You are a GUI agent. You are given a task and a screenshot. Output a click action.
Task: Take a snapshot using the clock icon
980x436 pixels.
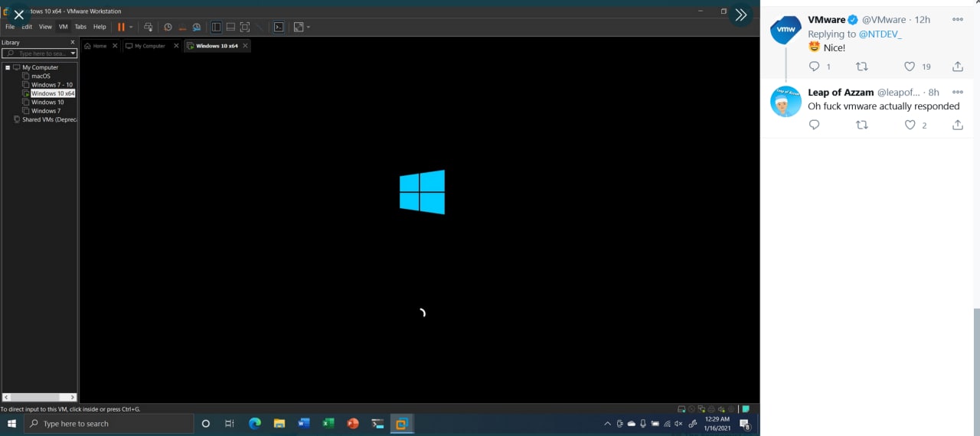168,27
